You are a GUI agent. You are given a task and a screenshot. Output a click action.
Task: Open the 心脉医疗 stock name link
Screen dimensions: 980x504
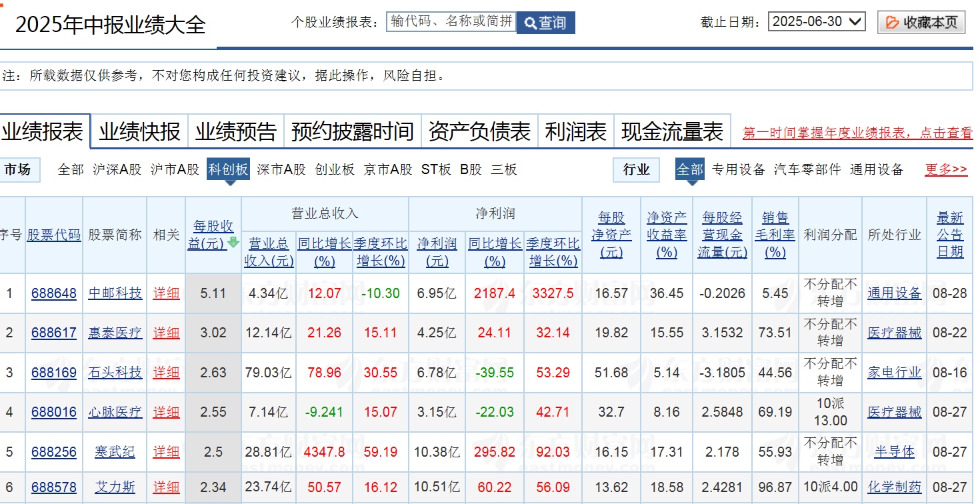click(x=115, y=412)
